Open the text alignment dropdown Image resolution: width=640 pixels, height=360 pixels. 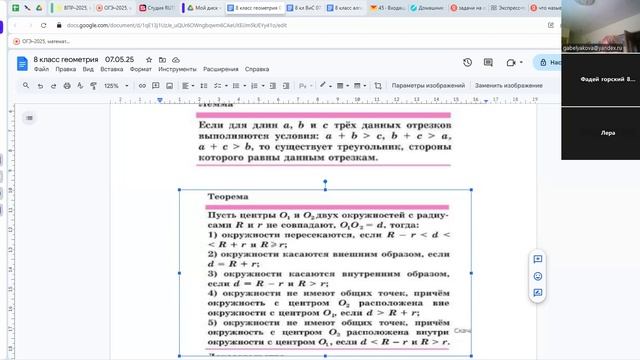pyautogui.click(x=188, y=86)
